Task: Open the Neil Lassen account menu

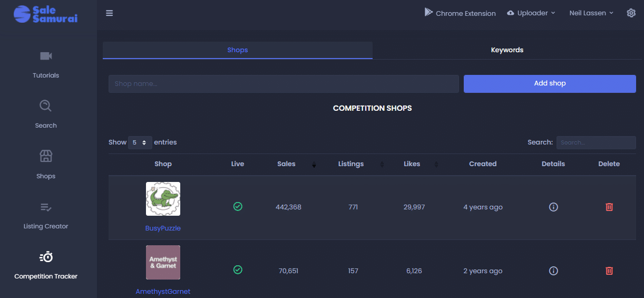Action: pos(591,13)
